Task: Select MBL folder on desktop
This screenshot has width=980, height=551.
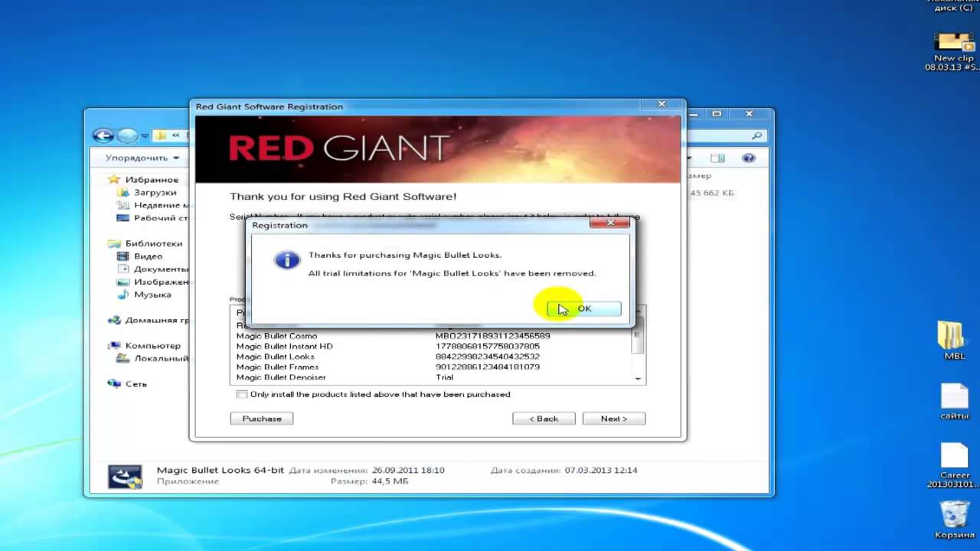Action: pos(953,341)
